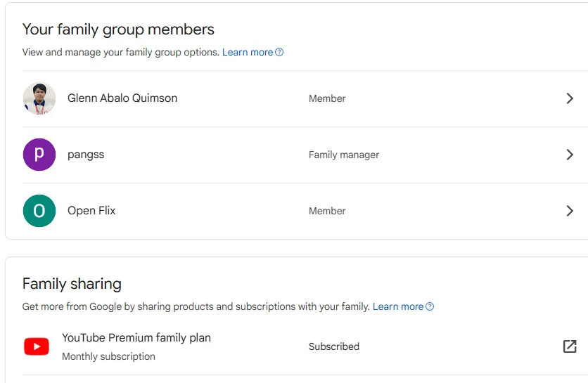
Task: Click the red YouTube logo icon
Action: click(x=37, y=346)
